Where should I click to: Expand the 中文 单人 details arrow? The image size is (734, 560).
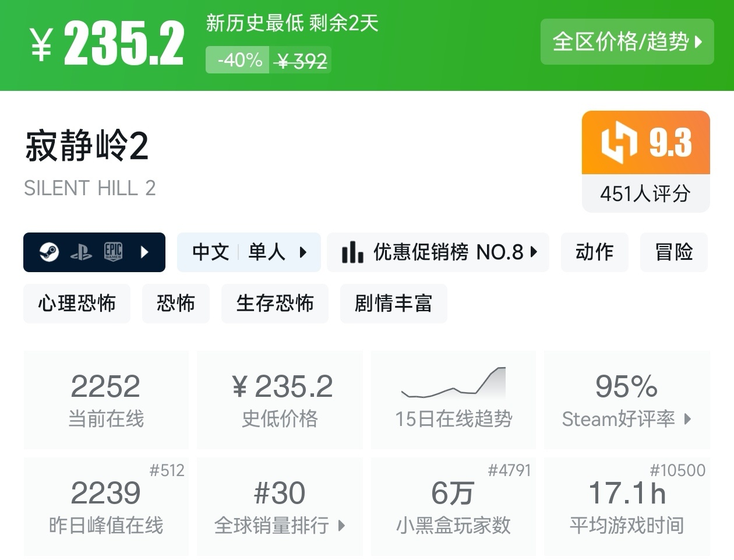coord(304,252)
